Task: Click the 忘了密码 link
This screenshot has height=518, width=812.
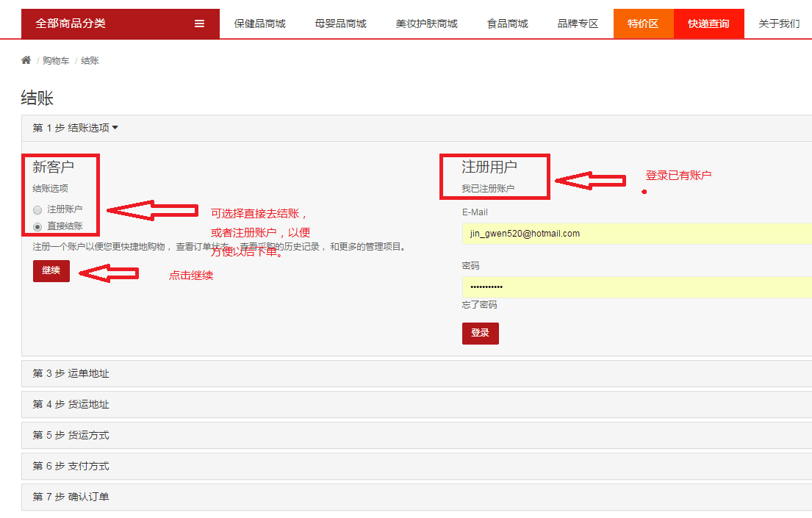Action: [479, 304]
